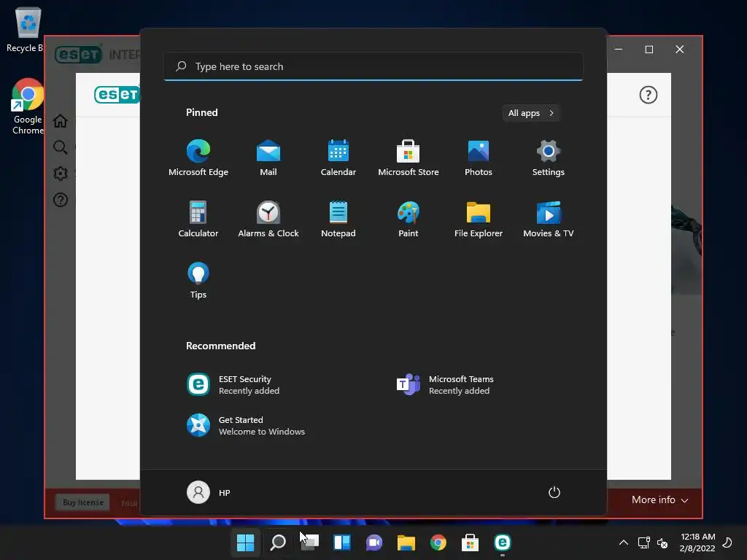Open taskbar Search magnifier

pos(278,542)
